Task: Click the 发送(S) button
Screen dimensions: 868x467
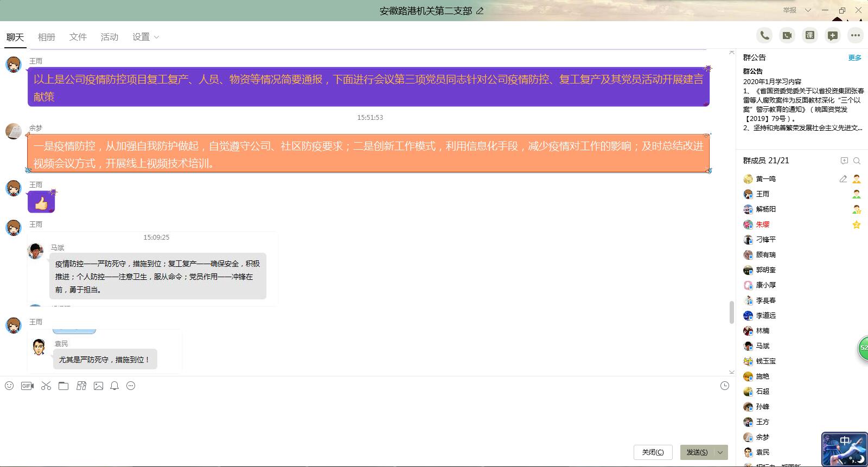Action: (697, 452)
